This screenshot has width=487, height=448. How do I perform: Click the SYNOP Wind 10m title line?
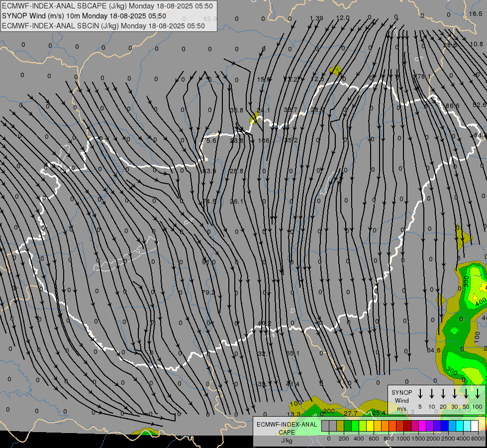pyautogui.click(x=84, y=16)
